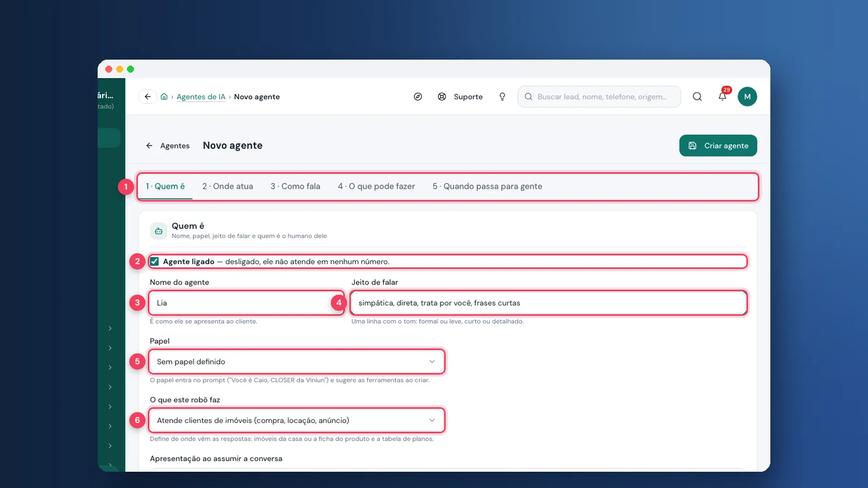Click the Nome do agente field with Lia
This screenshot has width=868, height=488.
[x=247, y=303]
